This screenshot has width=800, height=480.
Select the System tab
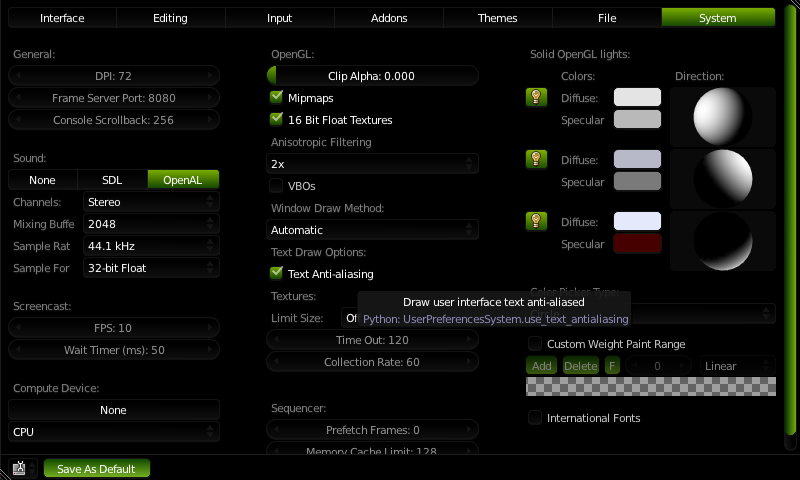point(718,18)
